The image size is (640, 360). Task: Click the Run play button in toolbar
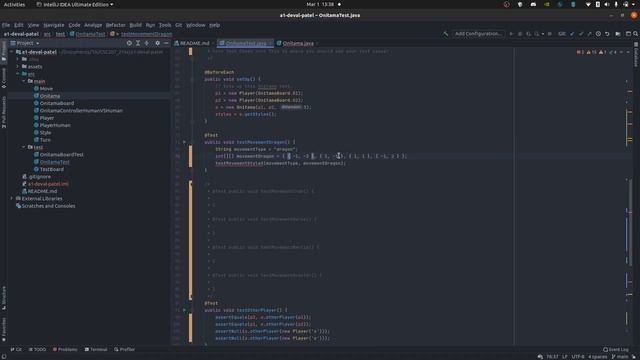[511, 34]
